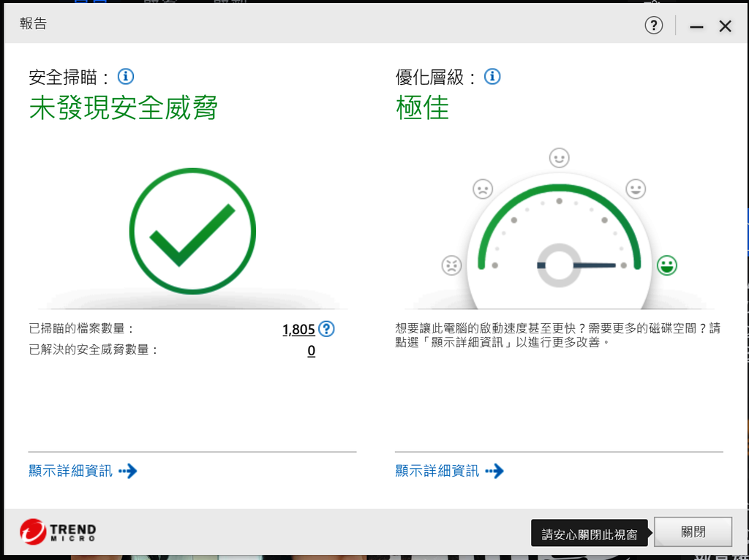Minimize the 報告 window

tap(696, 26)
